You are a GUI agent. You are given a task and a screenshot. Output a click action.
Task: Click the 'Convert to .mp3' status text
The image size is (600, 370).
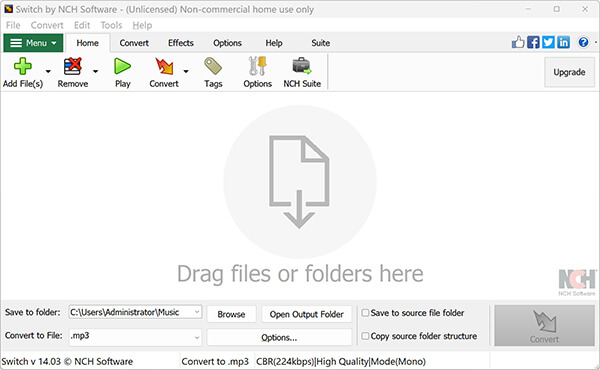point(215,361)
